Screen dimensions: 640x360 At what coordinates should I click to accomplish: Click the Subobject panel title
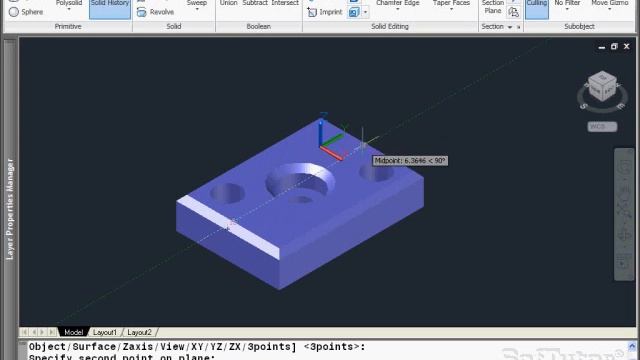tap(579, 27)
